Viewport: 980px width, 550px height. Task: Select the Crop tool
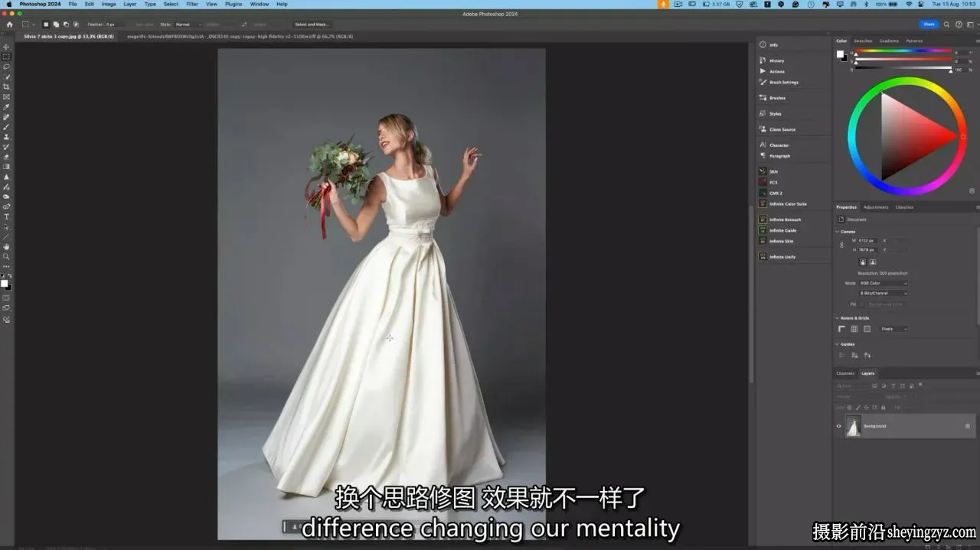tap(6, 86)
